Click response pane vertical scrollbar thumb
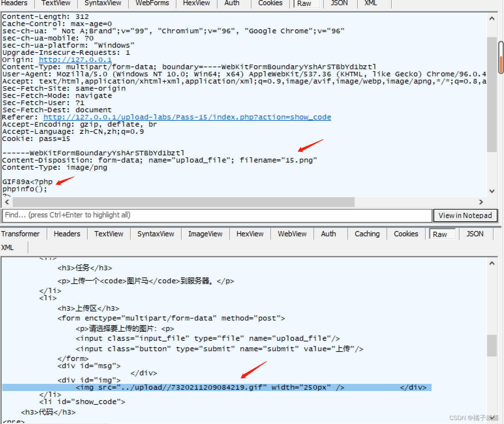This screenshot has width=504, height=424. pos(492,346)
